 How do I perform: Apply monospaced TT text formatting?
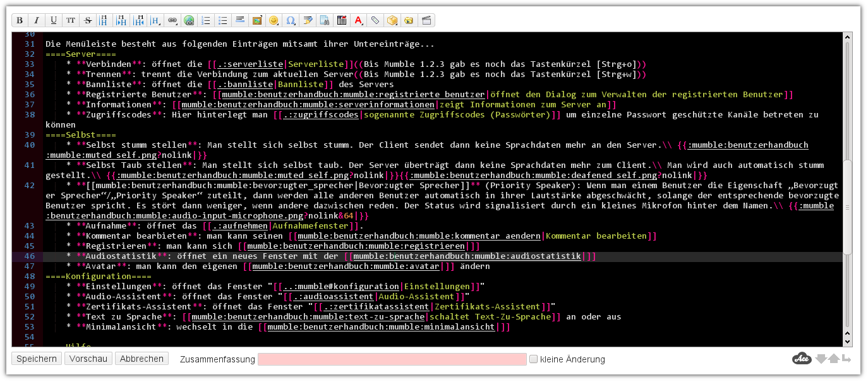(71, 20)
